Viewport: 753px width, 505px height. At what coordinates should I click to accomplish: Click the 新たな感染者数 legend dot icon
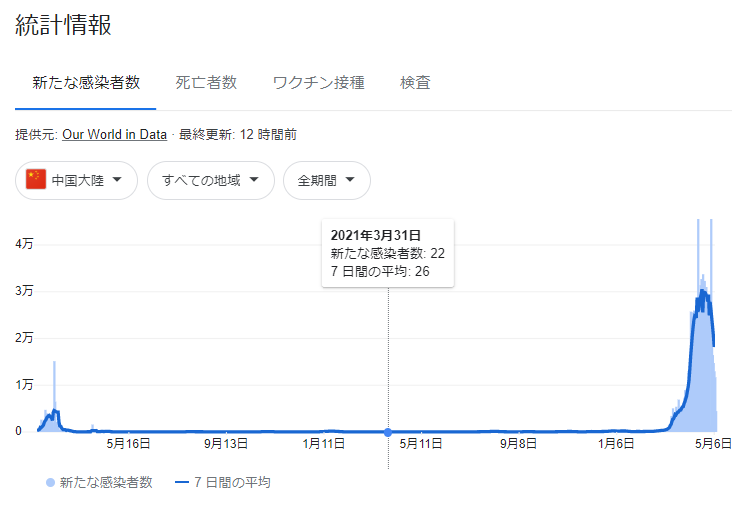coord(50,482)
